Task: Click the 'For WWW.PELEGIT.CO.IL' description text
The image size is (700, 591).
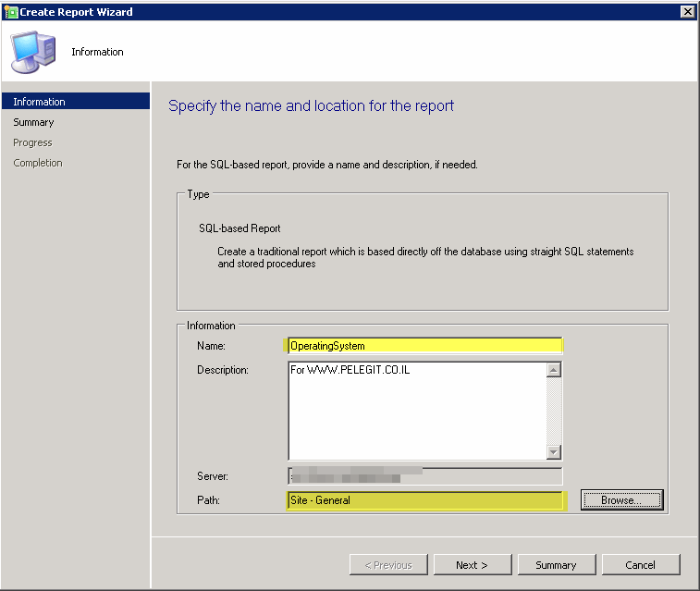Action: (x=350, y=370)
